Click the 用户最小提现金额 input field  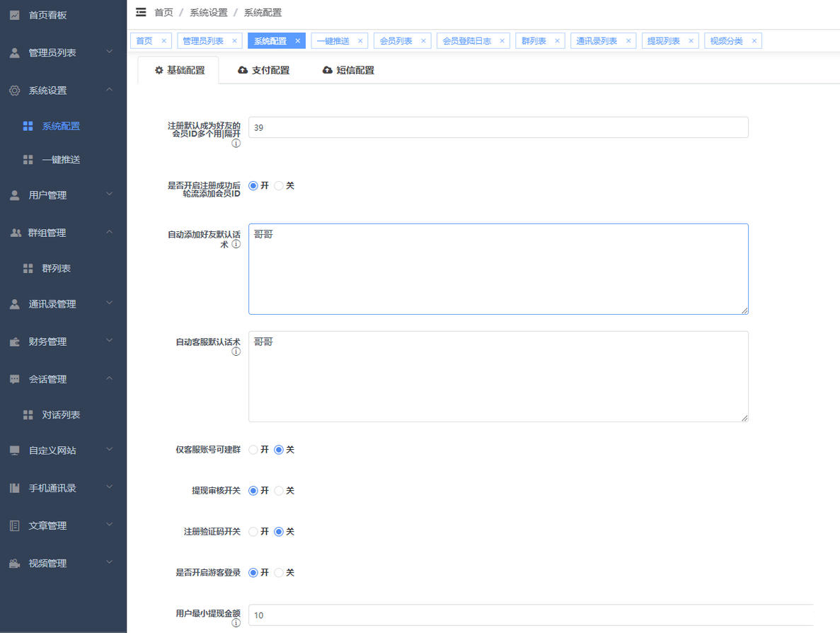click(x=531, y=615)
